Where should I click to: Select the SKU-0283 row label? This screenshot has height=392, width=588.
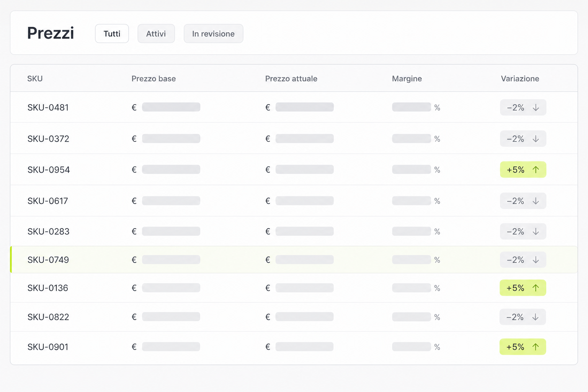(48, 232)
